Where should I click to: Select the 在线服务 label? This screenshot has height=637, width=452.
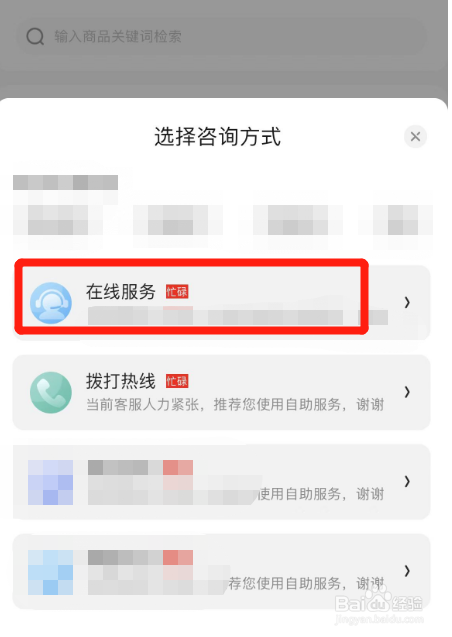click(x=121, y=292)
